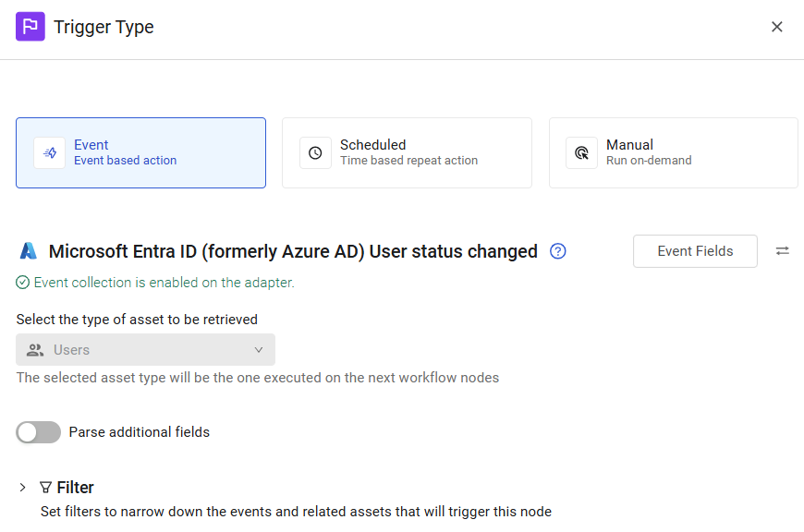Click the Filter section heading
The height and width of the screenshot is (532, 804).
click(75, 488)
